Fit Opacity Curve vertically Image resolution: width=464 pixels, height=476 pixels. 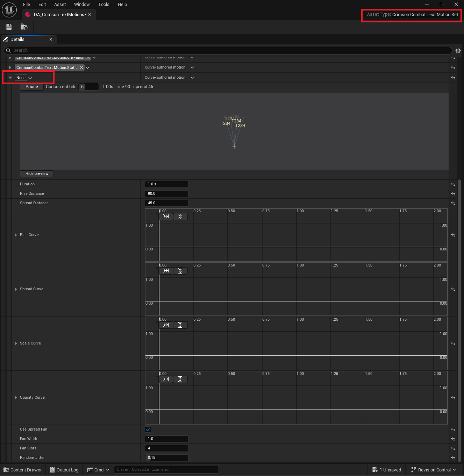180,379
